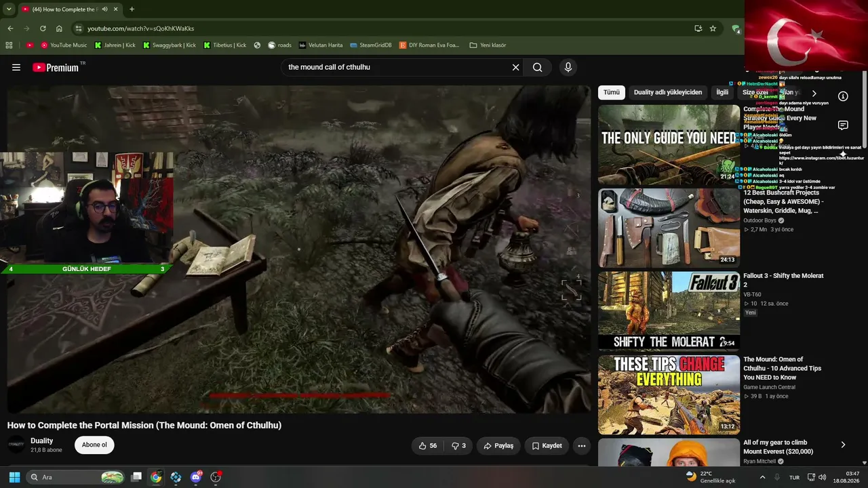This screenshot has width=868, height=488.
Task: Open 'All of my gear to climb Mount Everest' title
Action: point(778,447)
